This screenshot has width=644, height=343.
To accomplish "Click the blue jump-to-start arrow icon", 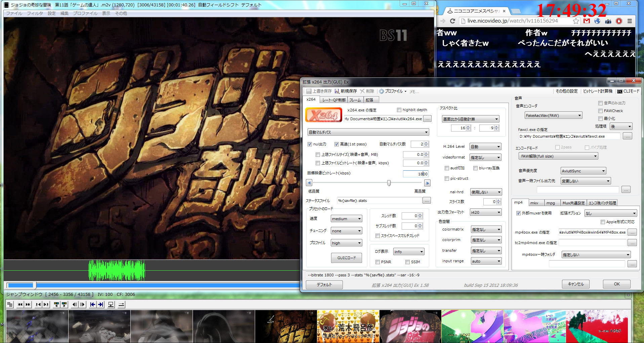I will click(x=93, y=305).
